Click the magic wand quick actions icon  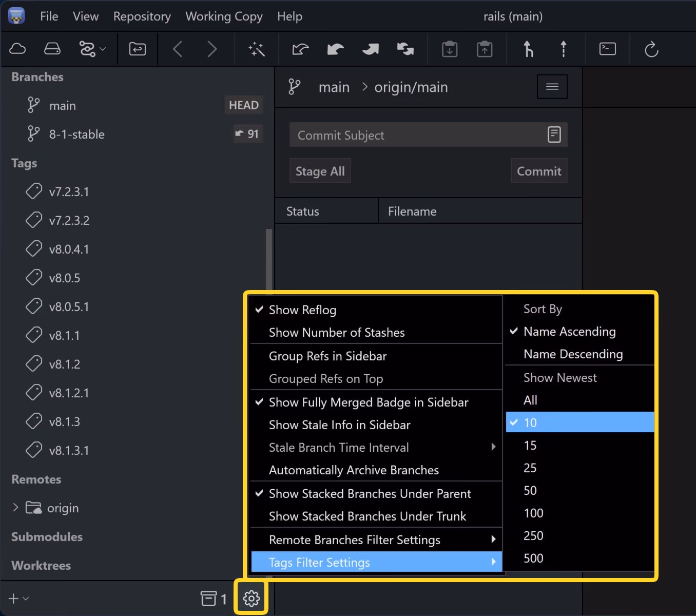pos(256,49)
